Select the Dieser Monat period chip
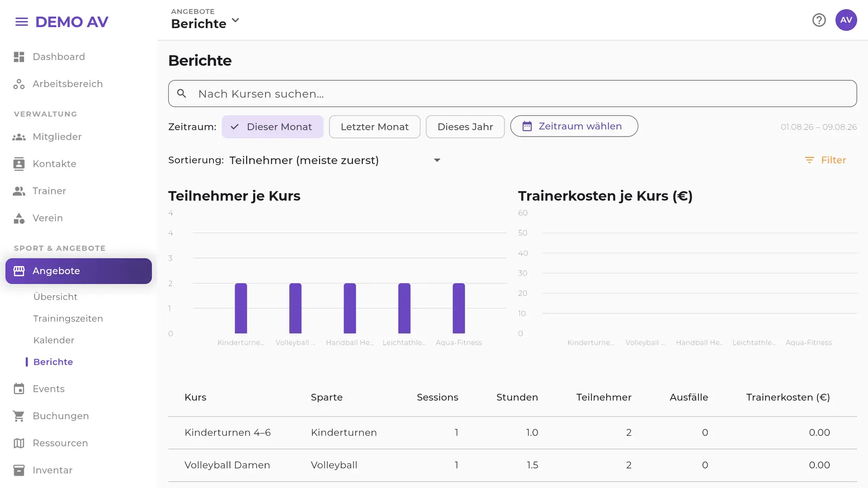 (273, 127)
